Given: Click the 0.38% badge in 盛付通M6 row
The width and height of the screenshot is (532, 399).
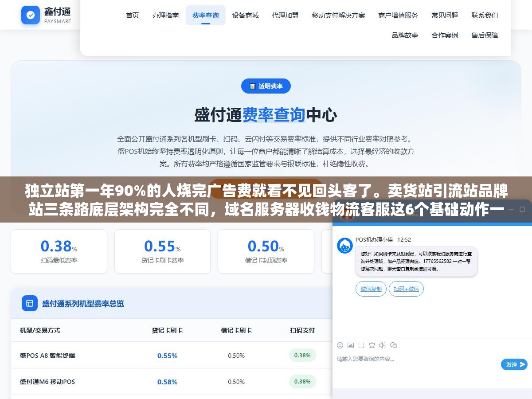Looking at the screenshot, I should coord(302,381).
